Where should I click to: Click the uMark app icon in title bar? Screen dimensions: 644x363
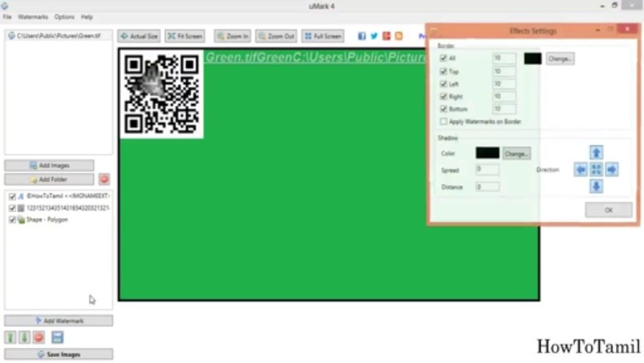click(5, 6)
